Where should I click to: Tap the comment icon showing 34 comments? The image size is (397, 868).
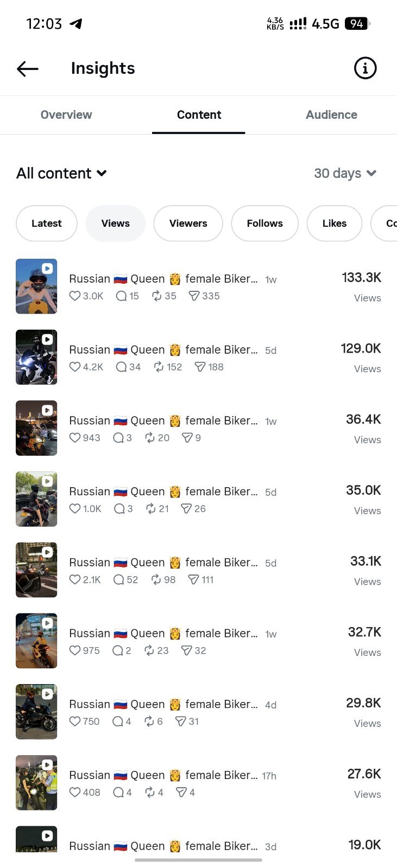pos(122,367)
